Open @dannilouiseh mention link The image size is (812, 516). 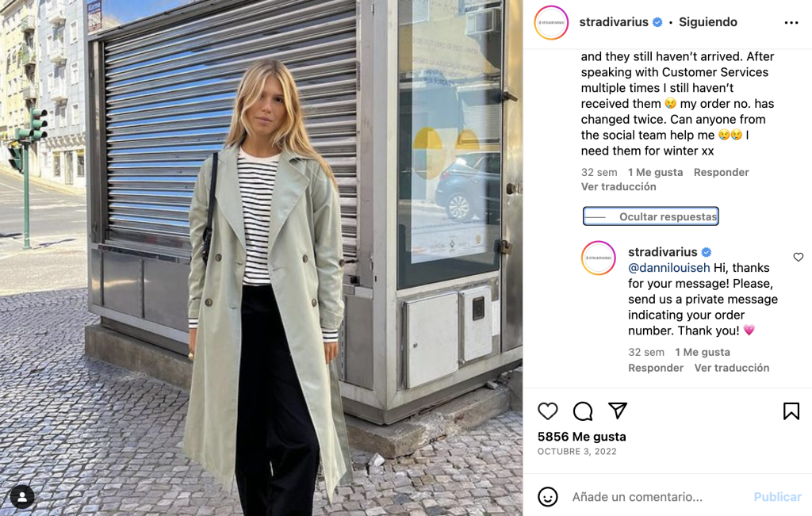click(x=668, y=268)
